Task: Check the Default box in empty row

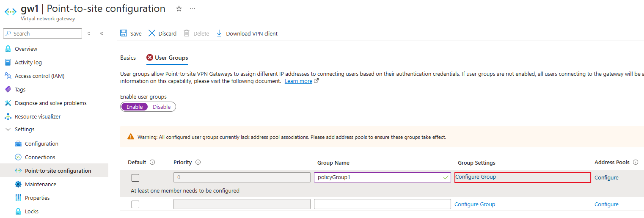Action: 135,204
